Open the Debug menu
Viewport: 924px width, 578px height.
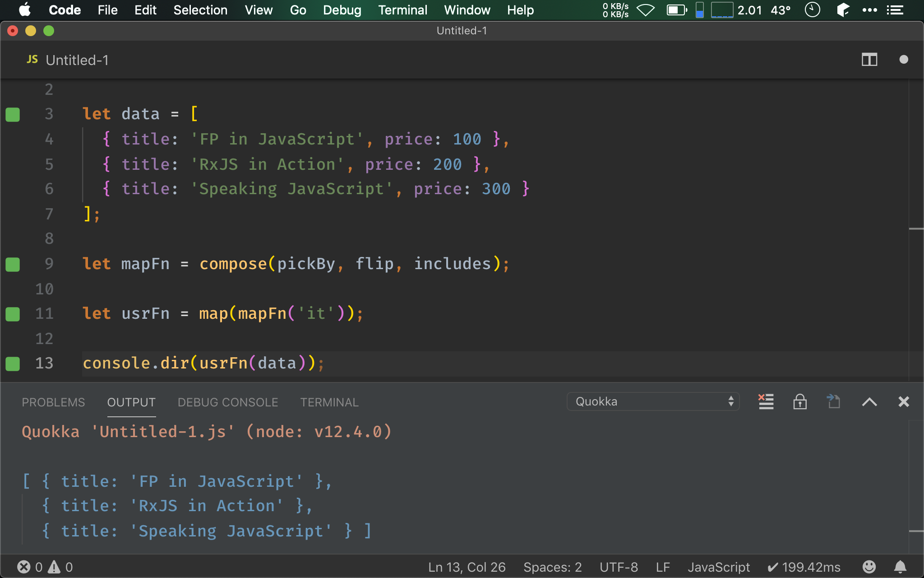(342, 10)
